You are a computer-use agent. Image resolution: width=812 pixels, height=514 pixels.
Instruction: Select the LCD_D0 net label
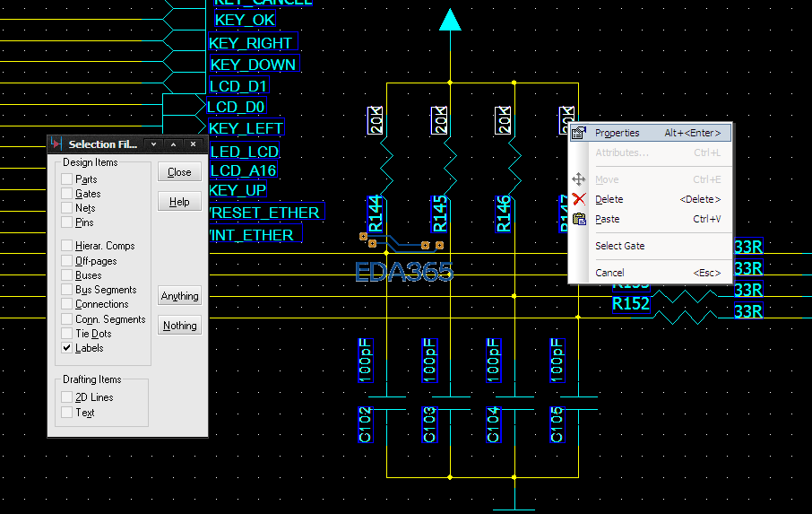[x=237, y=106]
